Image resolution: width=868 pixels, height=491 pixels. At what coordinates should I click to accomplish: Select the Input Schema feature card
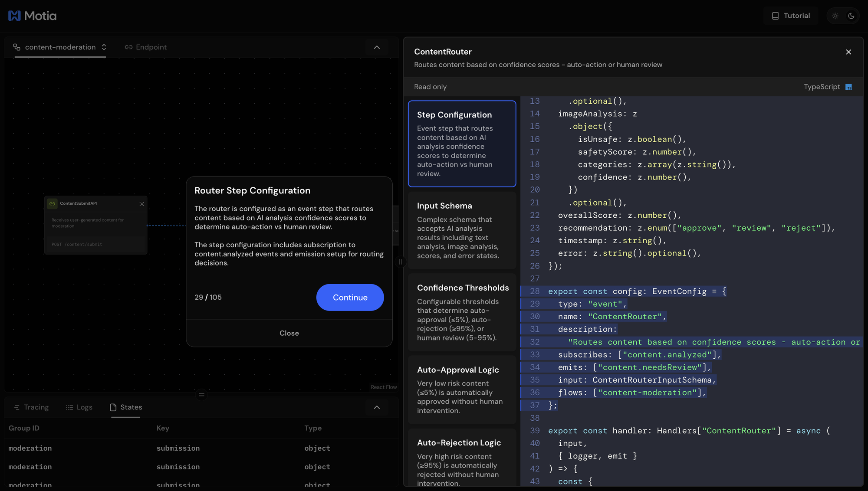point(462,230)
